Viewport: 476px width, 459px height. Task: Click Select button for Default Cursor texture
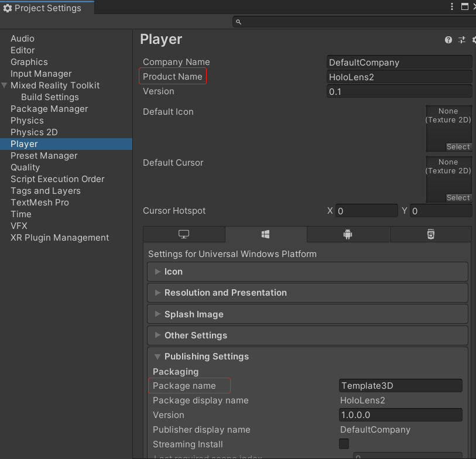click(458, 198)
